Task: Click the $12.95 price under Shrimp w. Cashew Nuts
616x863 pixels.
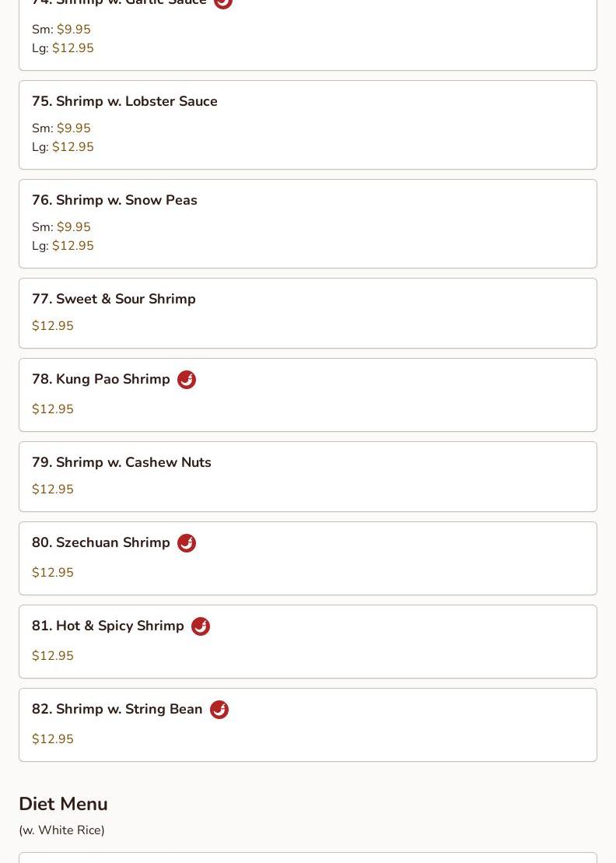Action: click(53, 489)
